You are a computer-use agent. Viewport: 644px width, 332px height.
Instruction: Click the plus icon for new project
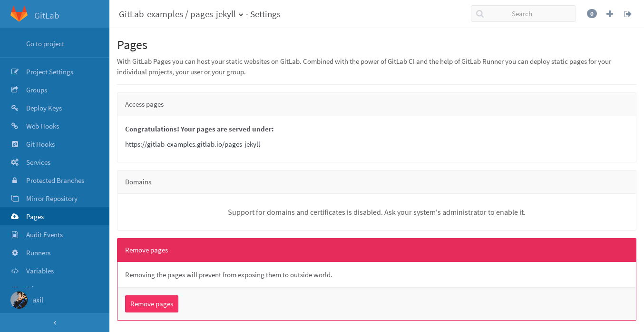point(610,14)
